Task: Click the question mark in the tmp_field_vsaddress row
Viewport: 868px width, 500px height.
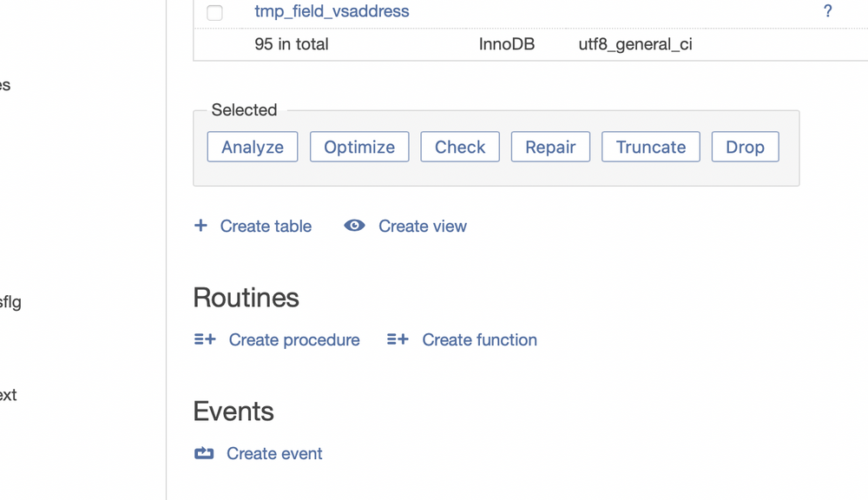Action: [x=827, y=11]
